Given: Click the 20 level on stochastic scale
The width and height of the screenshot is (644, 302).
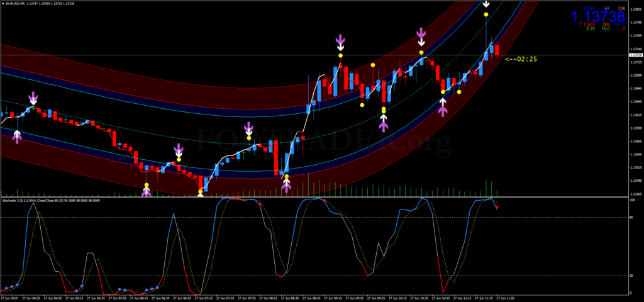Looking at the screenshot, I should 632,276.
